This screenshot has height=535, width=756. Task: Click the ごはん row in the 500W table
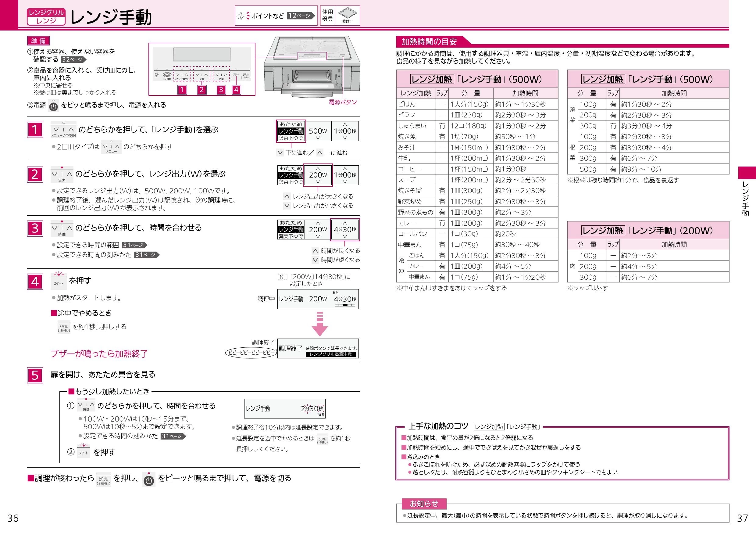tap(477, 104)
